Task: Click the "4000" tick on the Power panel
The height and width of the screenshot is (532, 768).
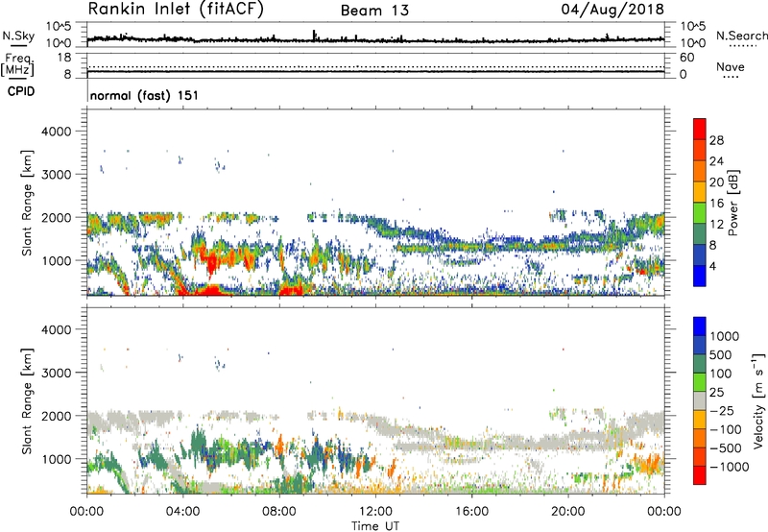Action: (56, 132)
